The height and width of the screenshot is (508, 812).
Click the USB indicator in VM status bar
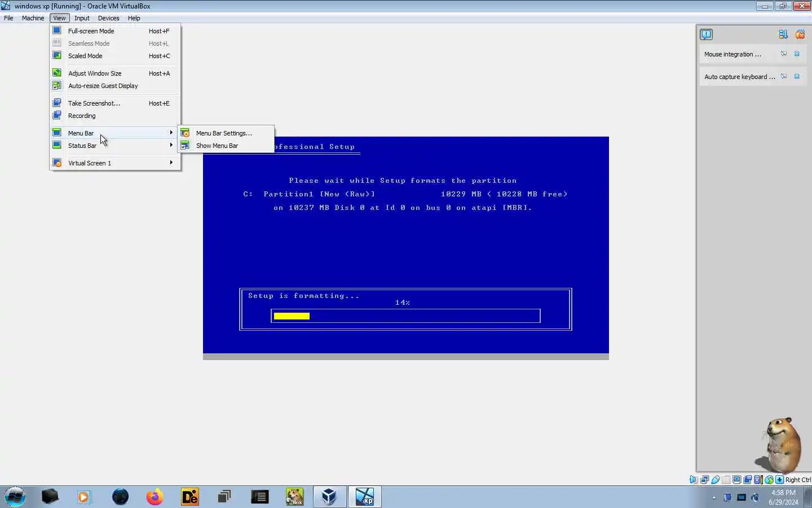point(716,480)
